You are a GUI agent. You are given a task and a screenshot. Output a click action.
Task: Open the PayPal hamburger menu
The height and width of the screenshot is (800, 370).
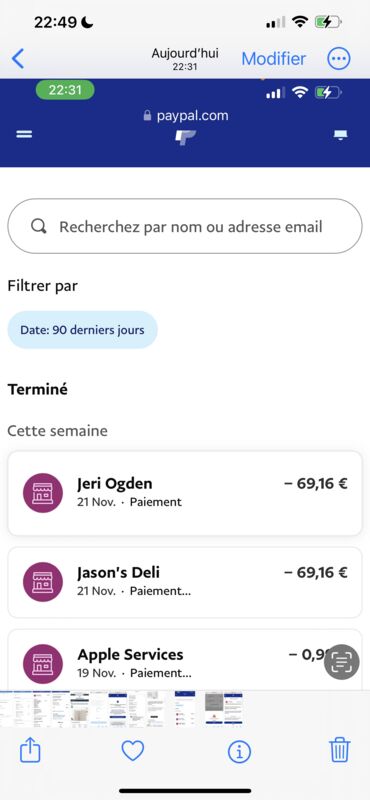(24, 134)
